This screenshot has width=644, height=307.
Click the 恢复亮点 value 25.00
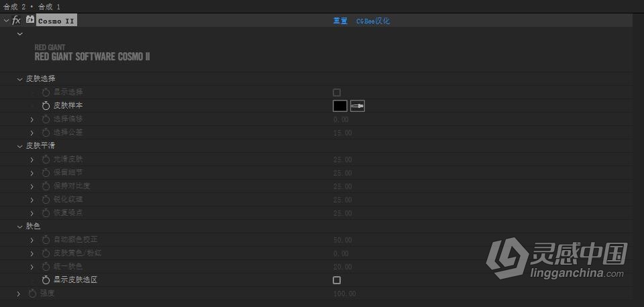(x=343, y=213)
